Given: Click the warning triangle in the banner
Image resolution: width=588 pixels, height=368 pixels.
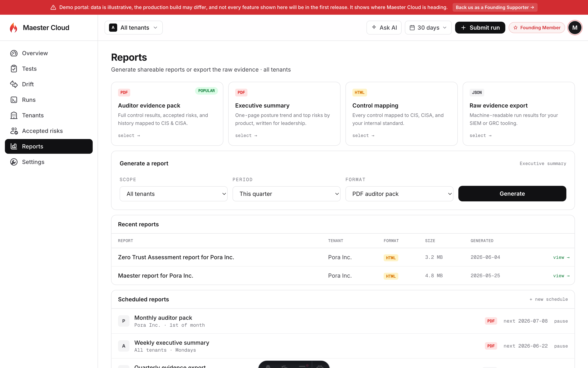Looking at the screenshot, I should (x=53, y=7).
